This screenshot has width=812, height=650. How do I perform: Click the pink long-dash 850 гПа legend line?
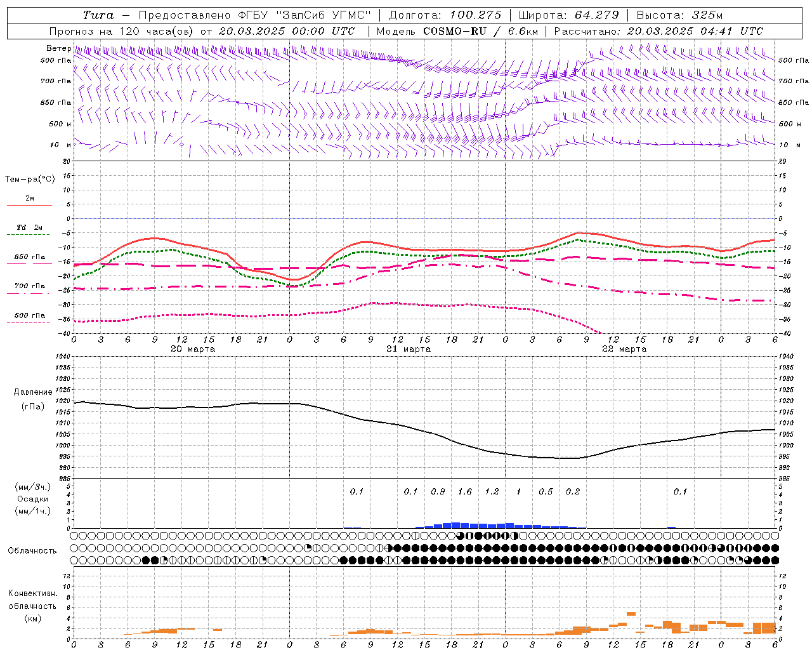[29, 263]
